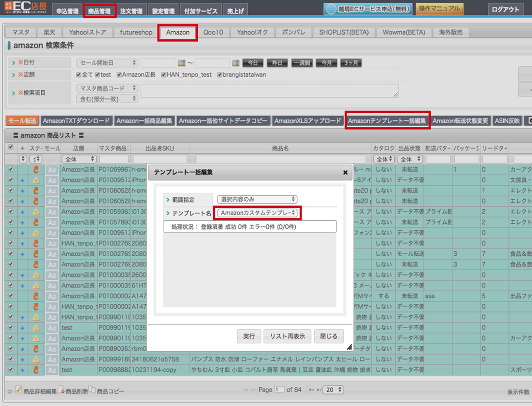The height and width of the screenshot is (406, 532).
Task: Click the orange status icon in the P01069967 row
Action: 36,169
